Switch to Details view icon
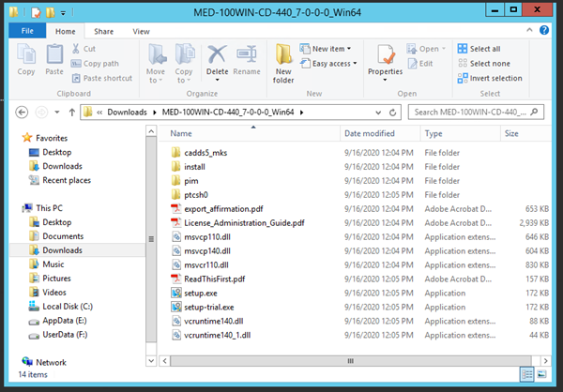 pos(526,374)
